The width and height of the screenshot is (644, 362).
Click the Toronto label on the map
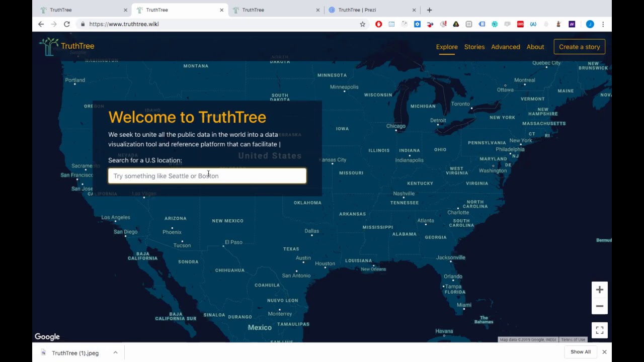tap(460, 104)
